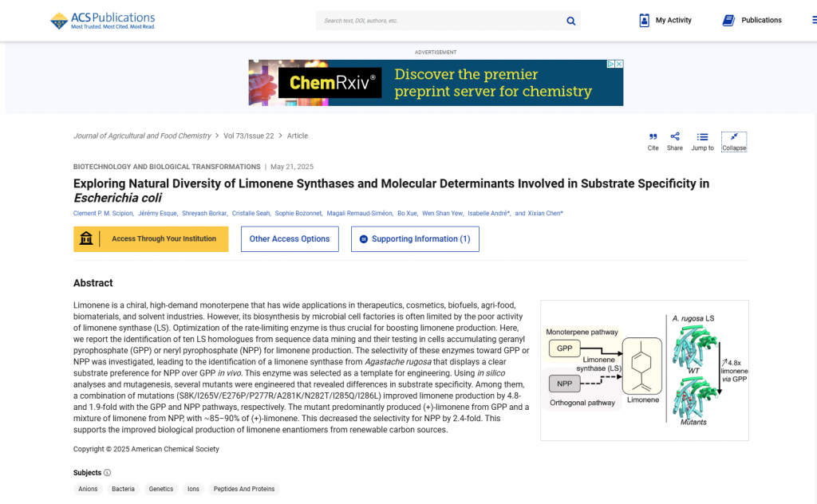817x504 pixels.
Task: Click Access Through Your Institution button
Action: click(x=151, y=239)
